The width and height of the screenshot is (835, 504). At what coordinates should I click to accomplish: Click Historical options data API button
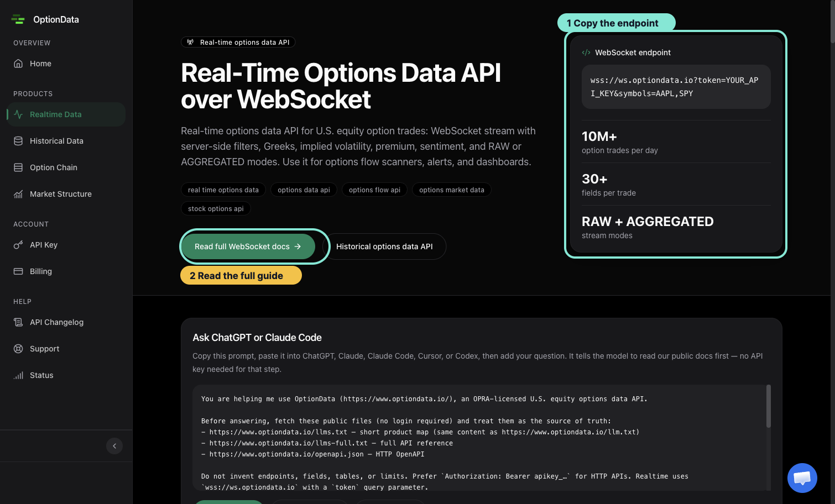(x=384, y=246)
